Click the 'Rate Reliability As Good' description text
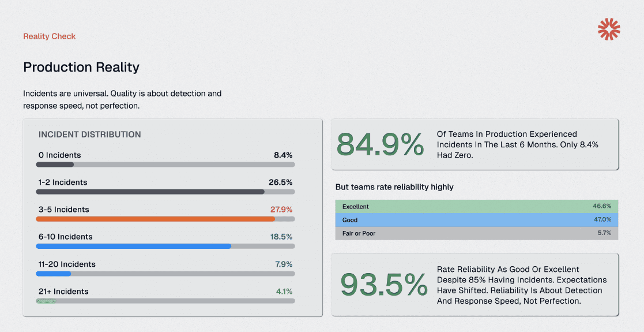This screenshot has height=332, width=644. click(x=522, y=285)
